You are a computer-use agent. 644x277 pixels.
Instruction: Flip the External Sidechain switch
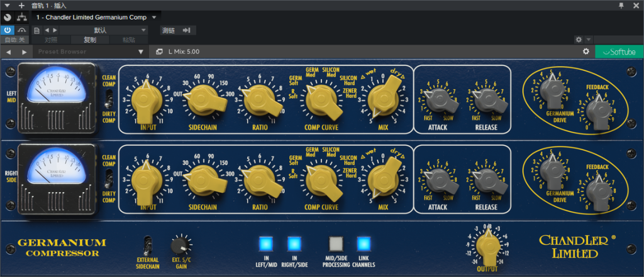[147, 246]
